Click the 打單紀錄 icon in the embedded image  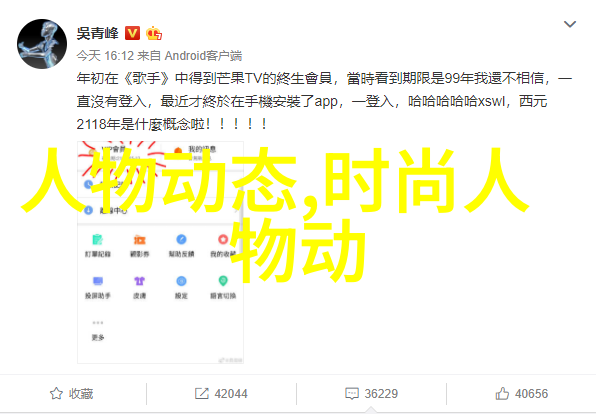click(x=98, y=240)
